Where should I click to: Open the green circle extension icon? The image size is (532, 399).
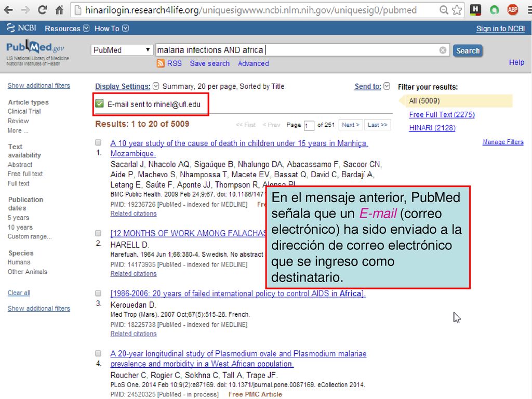495,10
